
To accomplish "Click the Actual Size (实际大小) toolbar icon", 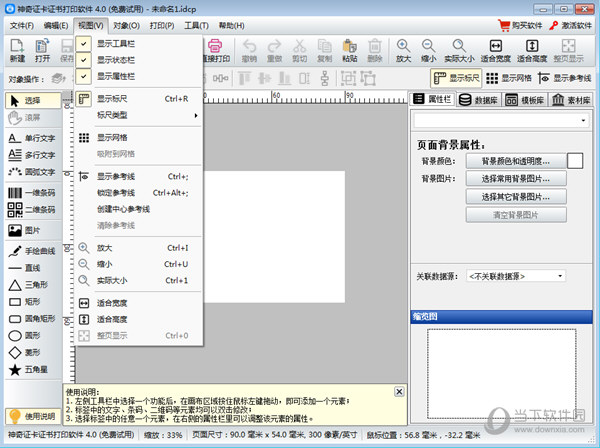I will point(459,51).
